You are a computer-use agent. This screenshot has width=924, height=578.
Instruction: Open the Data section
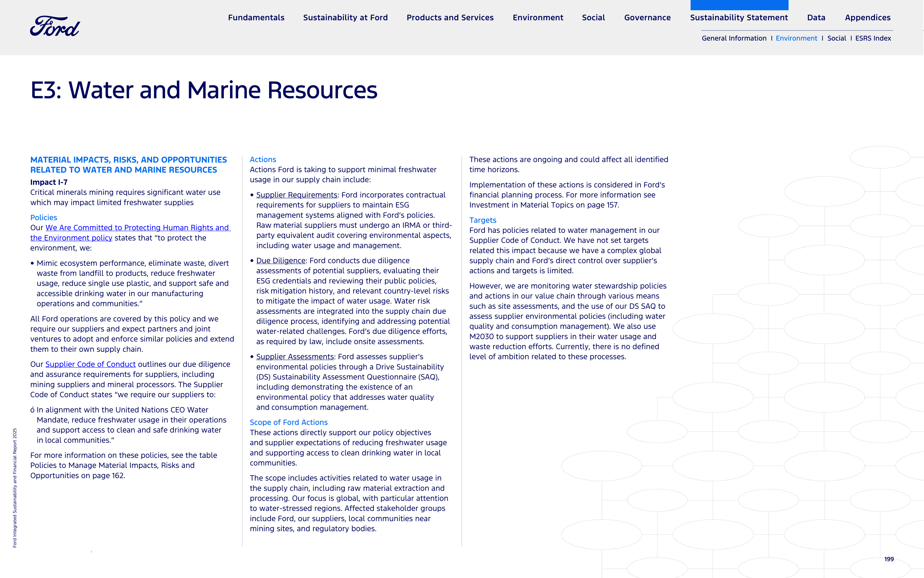[816, 18]
